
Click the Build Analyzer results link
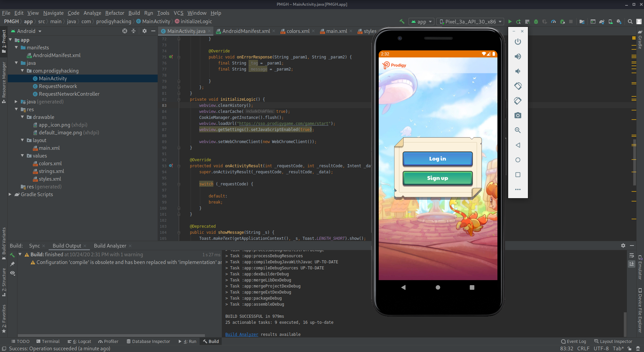coord(241,334)
